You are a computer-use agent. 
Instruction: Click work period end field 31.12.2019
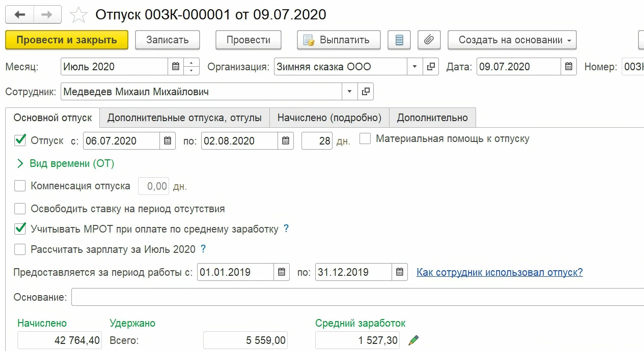pos(354,272)
